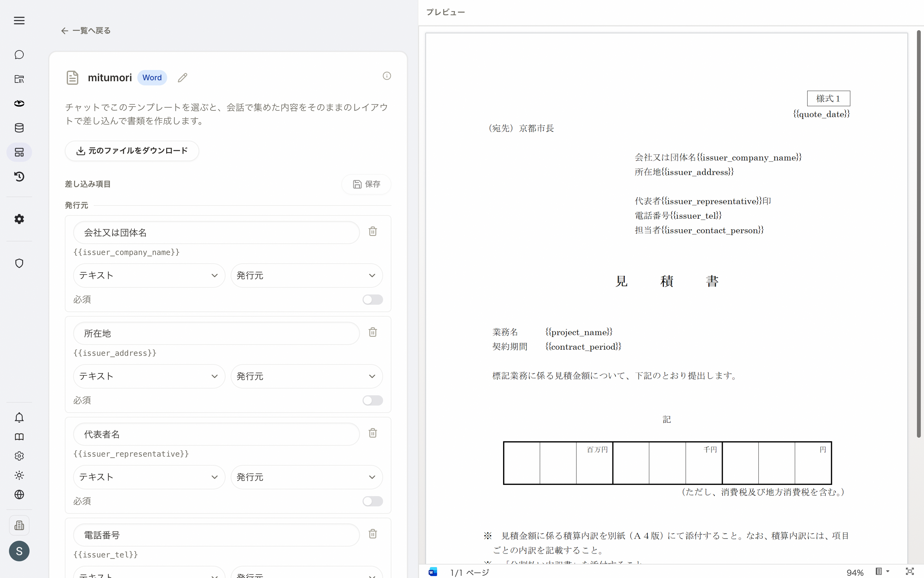This screenshot has width=924, height=578.
Task: Open the building organization icon
Action: pos(19,525)
